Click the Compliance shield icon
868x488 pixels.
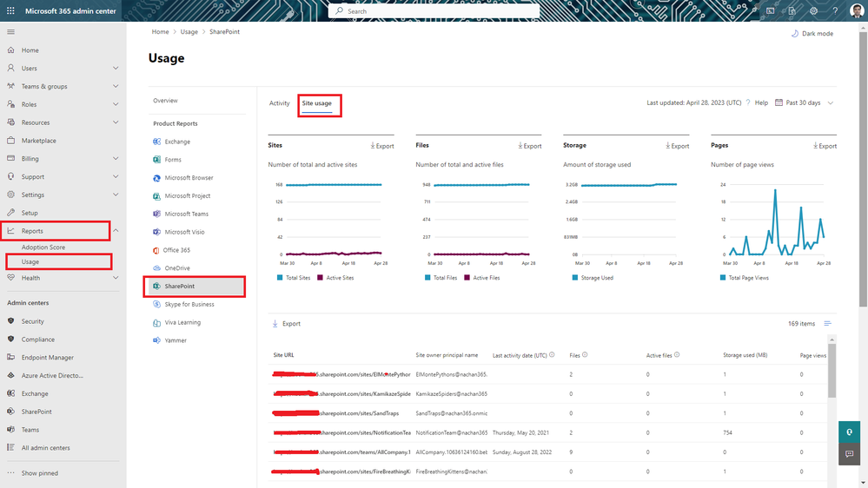(x=10, y=340)
